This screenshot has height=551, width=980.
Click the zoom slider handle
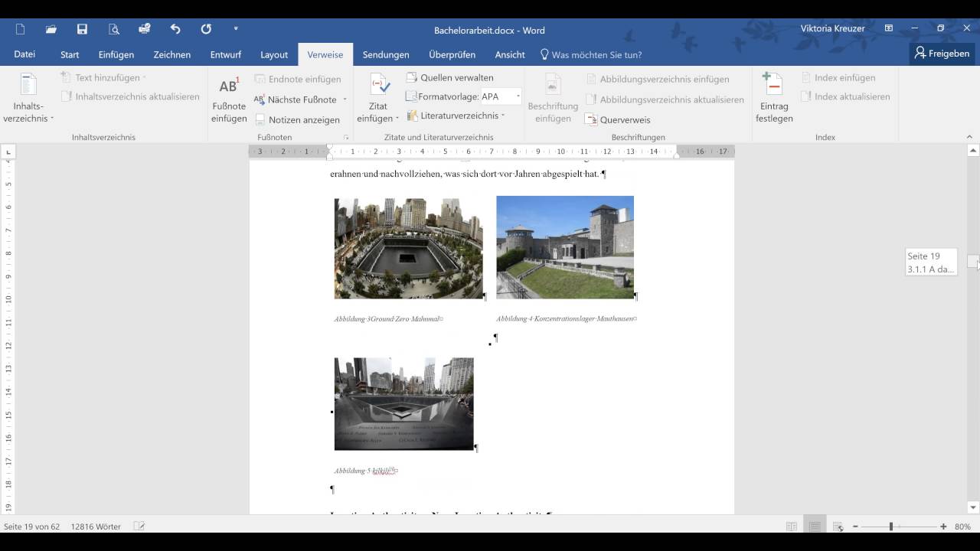coord(890,527)
